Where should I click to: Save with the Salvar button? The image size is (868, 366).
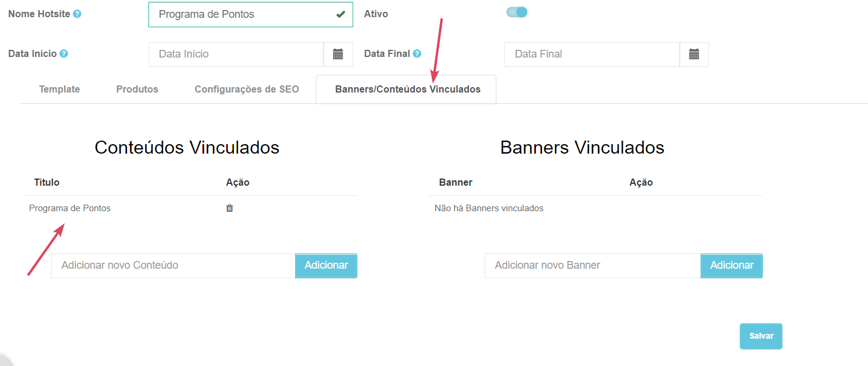tap(761, 336)
